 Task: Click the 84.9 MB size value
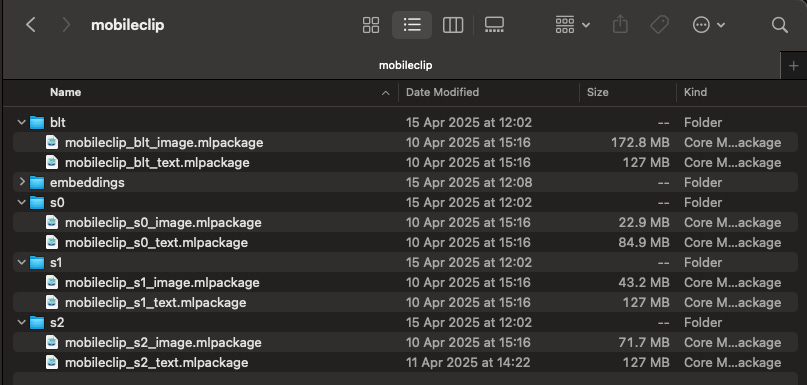[644, 242]
